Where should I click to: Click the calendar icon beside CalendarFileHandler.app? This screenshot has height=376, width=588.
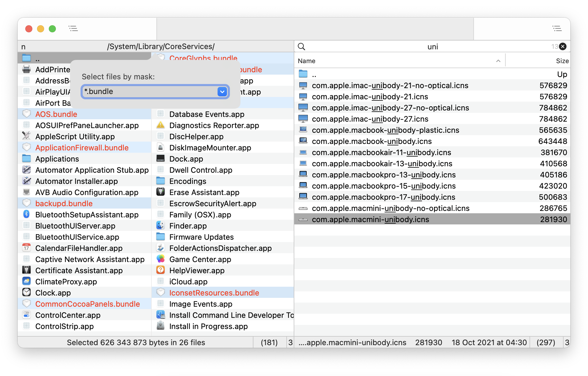(x=26, y=248)
